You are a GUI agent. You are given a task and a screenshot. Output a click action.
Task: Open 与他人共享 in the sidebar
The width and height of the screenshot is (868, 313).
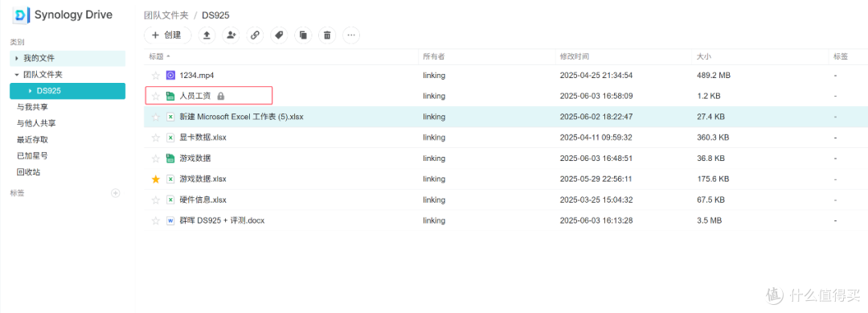36,124
